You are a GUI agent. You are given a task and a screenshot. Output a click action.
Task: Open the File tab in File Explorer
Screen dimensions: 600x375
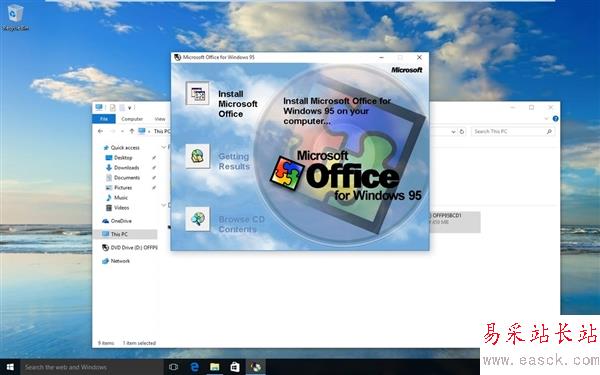[104, 119]
